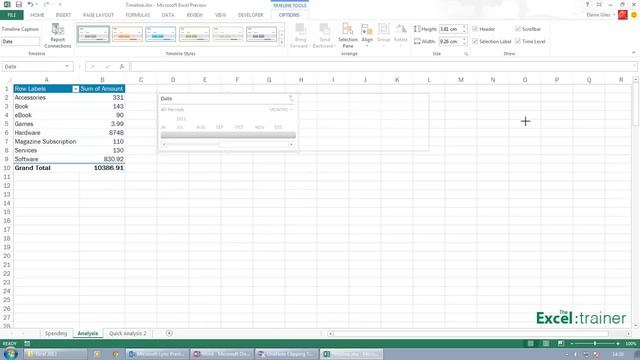
Task: Click the formula bar confirm checkmark icon
Action: click(107, 67)
